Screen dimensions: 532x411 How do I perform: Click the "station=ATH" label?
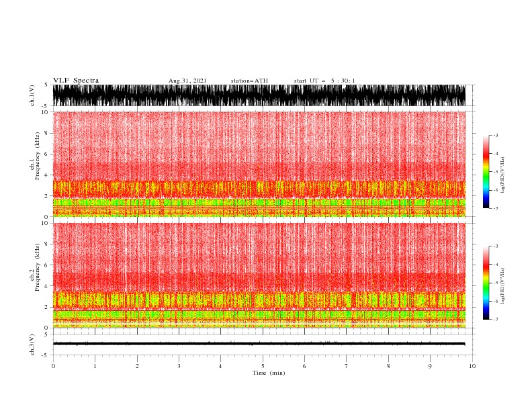(x=249, y=81)
